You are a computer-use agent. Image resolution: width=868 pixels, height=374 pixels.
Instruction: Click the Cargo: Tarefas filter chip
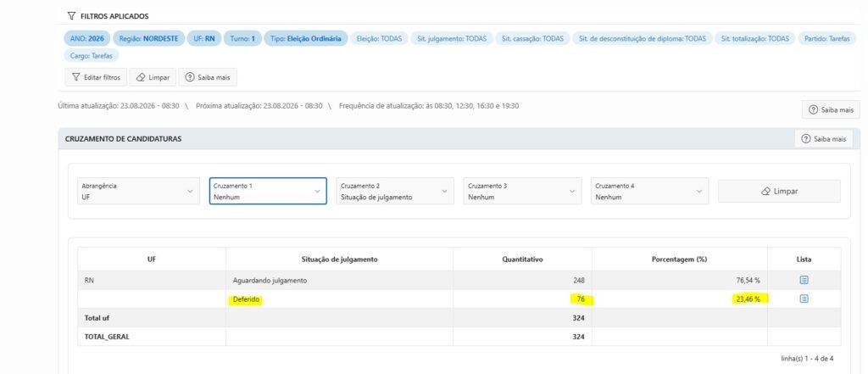tap(92, 55)
